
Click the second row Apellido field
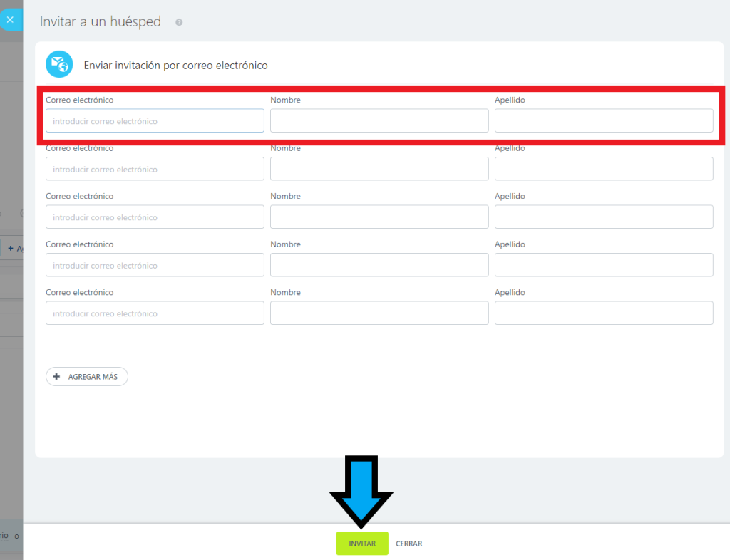point(604,169)
